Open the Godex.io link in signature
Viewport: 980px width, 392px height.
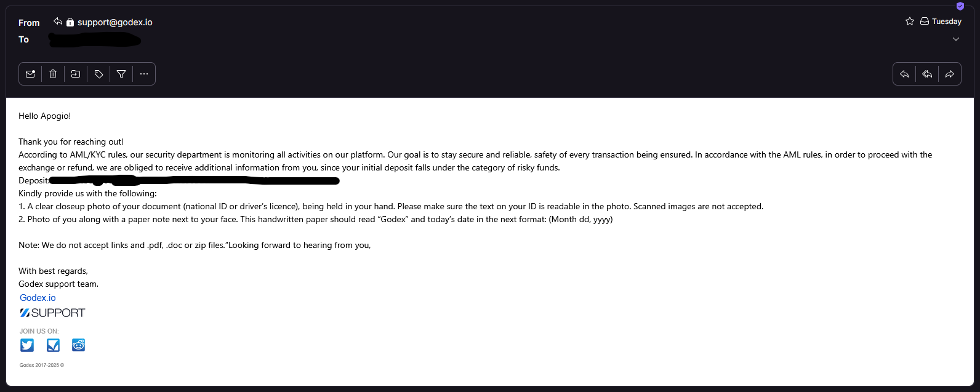[38, 298]
